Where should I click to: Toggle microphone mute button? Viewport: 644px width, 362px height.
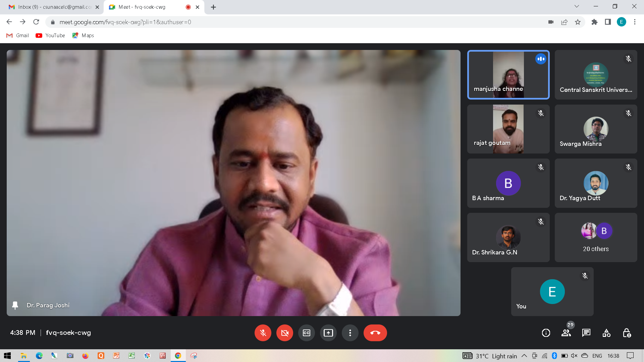tap(263, 333)
